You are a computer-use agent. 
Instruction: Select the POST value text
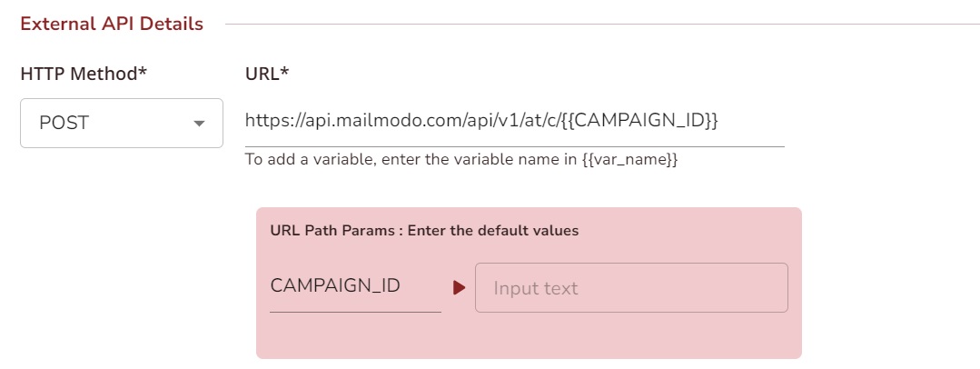click(x=64, y=124)
